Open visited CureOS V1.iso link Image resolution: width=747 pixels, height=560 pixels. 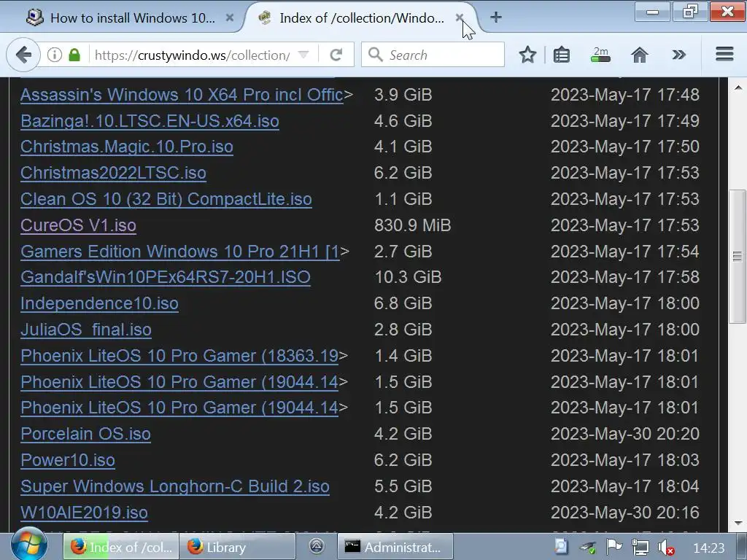[78, 225]
